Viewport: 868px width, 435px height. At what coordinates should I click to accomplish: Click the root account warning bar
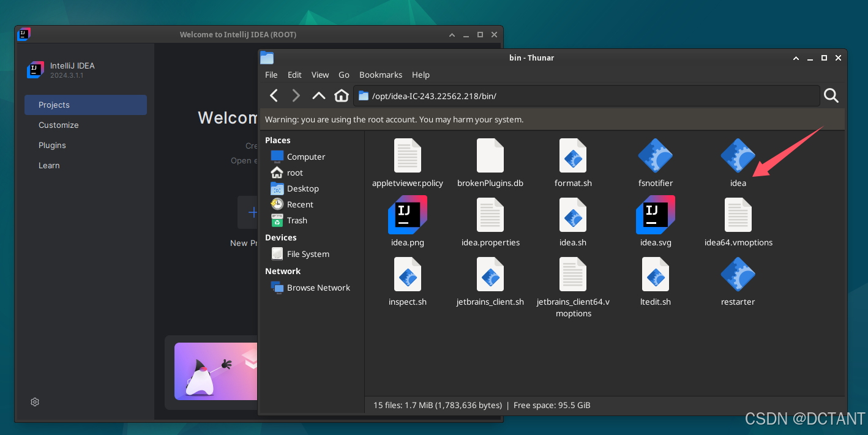(553, 119)
